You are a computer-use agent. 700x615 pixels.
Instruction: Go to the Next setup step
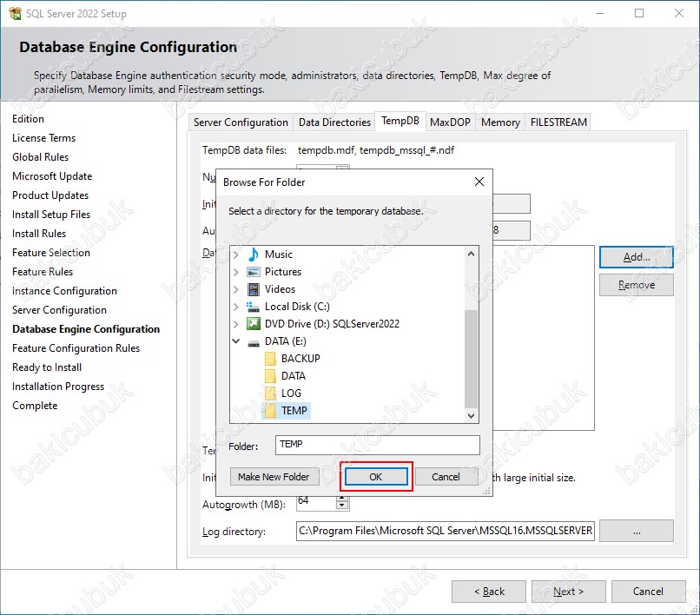(568, 592)
